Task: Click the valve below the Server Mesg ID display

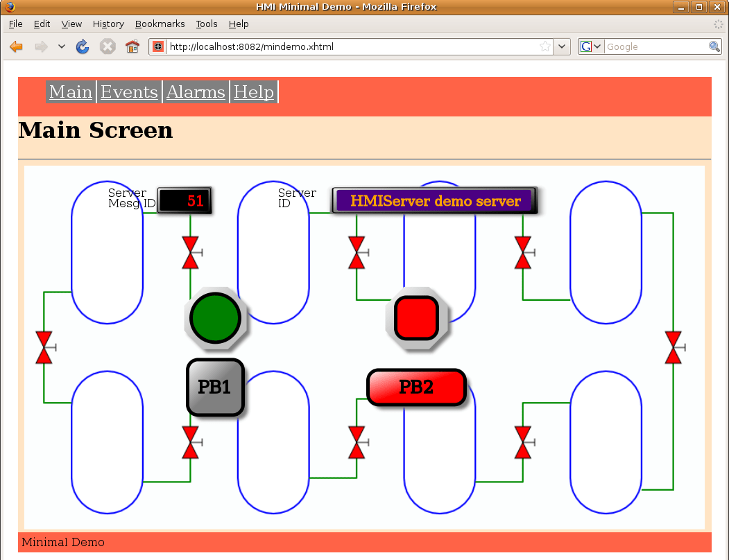Action: (x=191, y=252)
